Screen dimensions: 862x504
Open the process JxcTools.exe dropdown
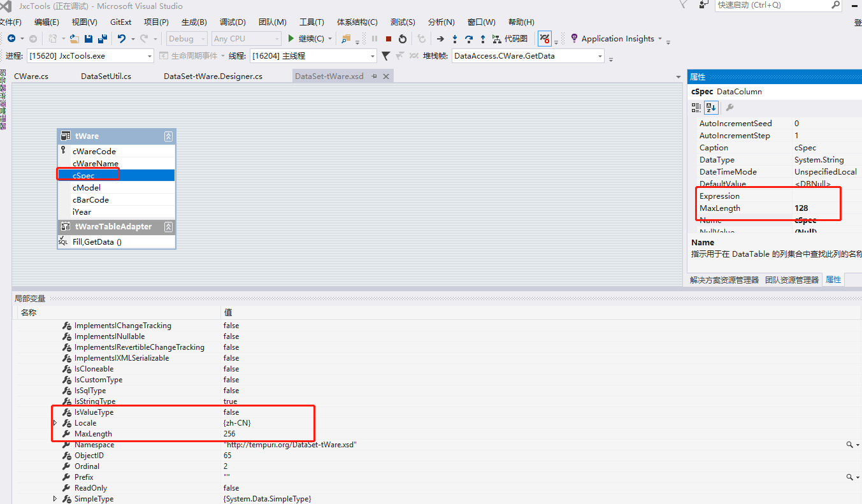point(90,56)
